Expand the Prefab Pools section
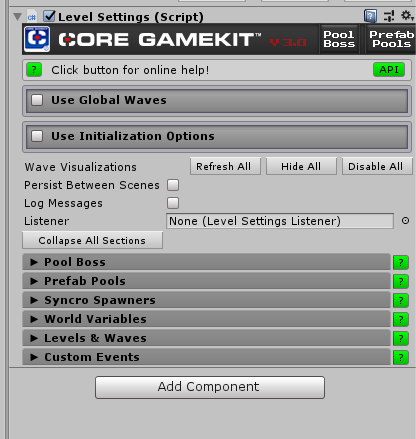The image size is (416, 439). coord(206,281)
